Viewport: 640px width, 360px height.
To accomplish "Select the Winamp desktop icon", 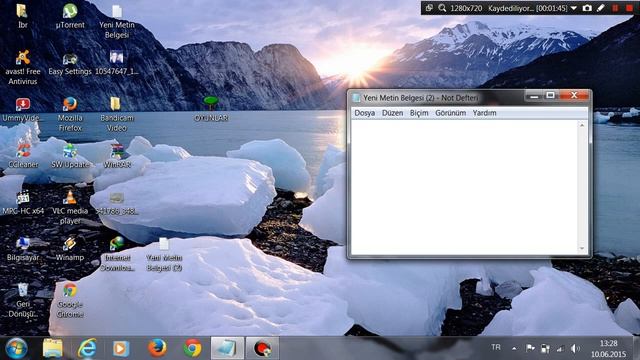I will coord(70,249).
